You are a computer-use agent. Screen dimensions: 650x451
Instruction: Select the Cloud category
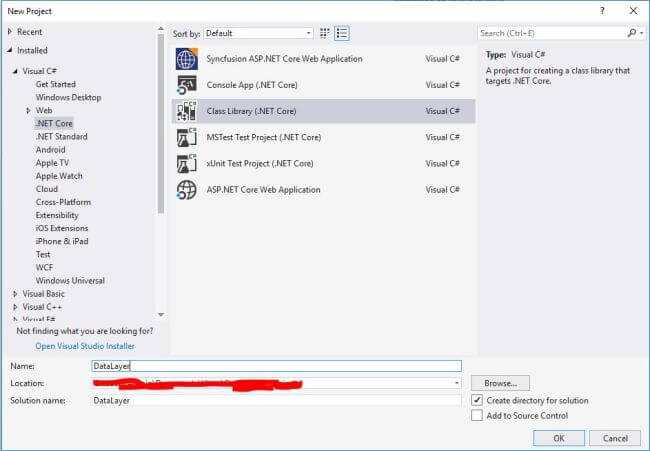coord(46,189)
